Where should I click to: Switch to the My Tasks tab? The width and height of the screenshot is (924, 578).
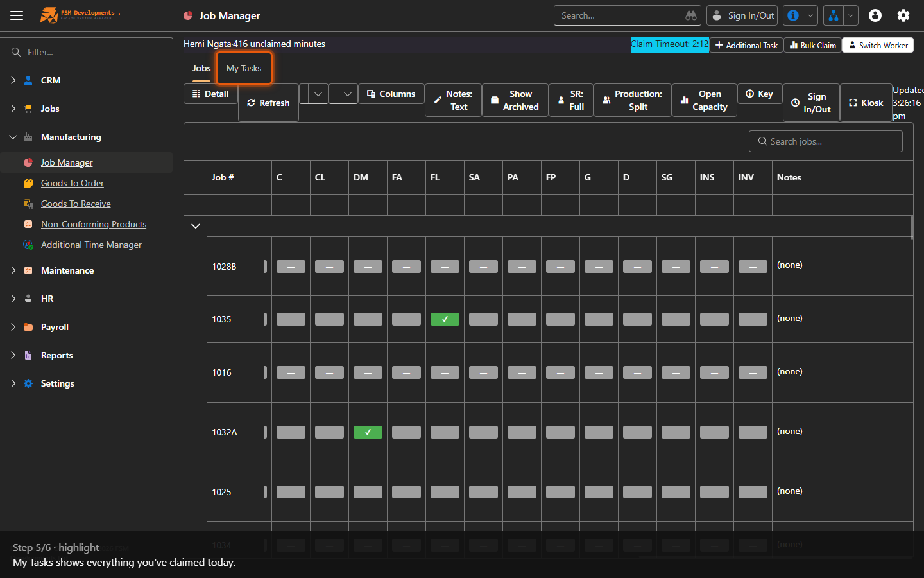pos(244,68)
